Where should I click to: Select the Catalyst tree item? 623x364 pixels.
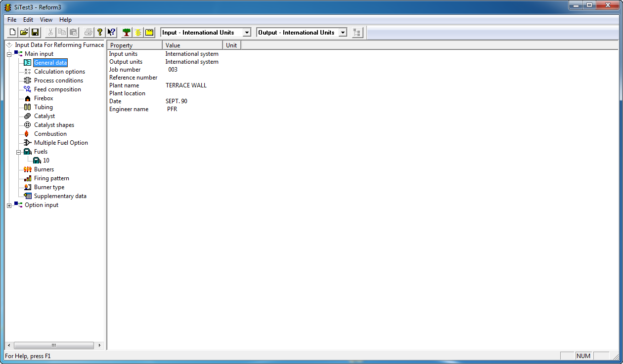[44, 116]
